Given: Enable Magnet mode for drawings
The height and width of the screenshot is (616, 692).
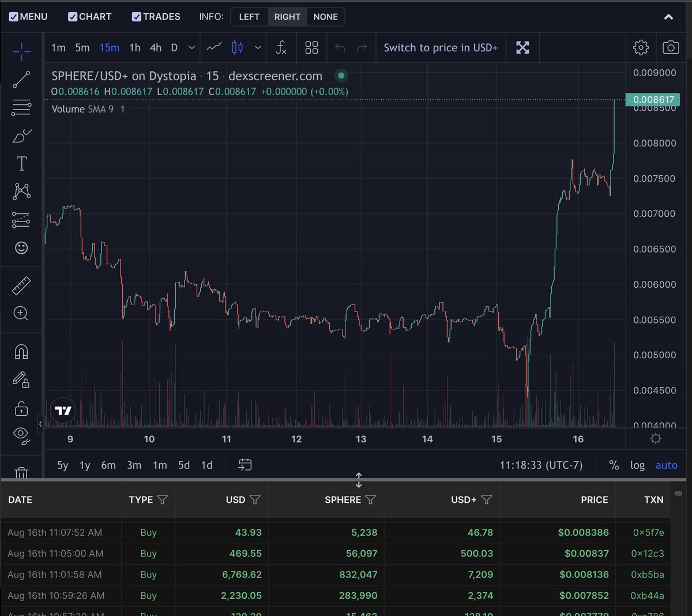Looking at the screenshot, I should pyautogui.click(x=21, y=351).
